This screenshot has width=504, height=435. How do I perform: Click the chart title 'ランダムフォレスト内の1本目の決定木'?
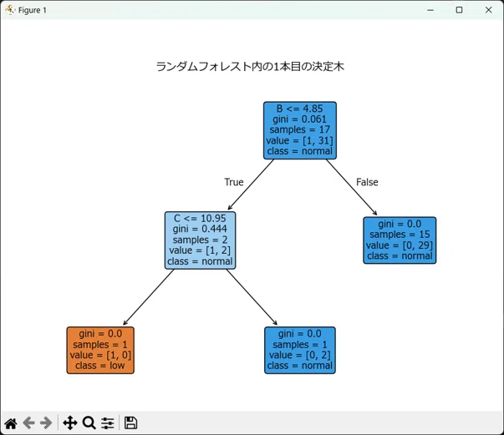tap(250, 67)
